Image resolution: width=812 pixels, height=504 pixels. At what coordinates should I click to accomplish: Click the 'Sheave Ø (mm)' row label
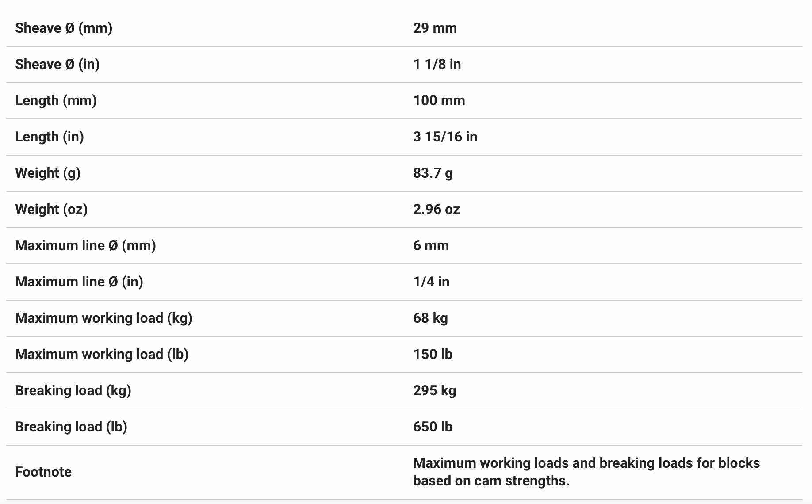point(64,28)
